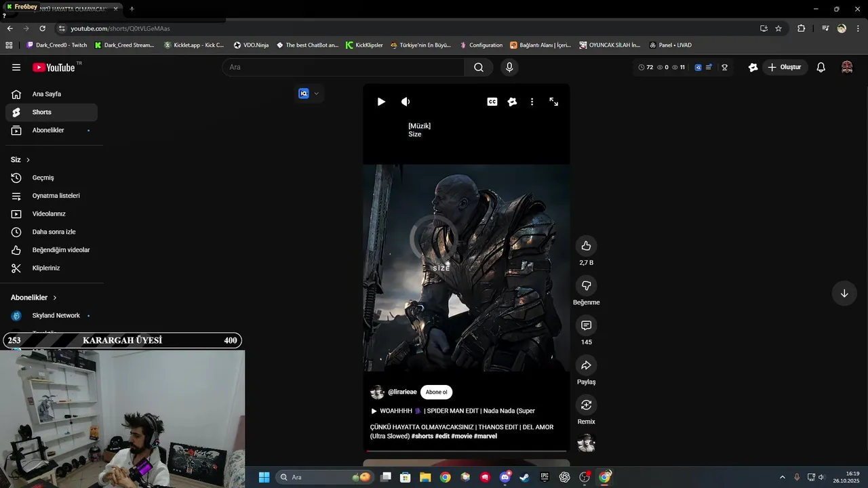Start voice search with microphone icon
Image resolution: width=868 pixels, height=488 pixels.
(x=509, y=67)
